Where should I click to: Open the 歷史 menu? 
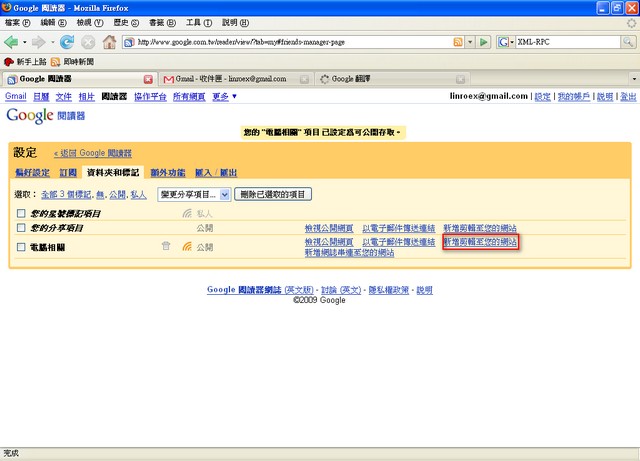tap(126, 23)
